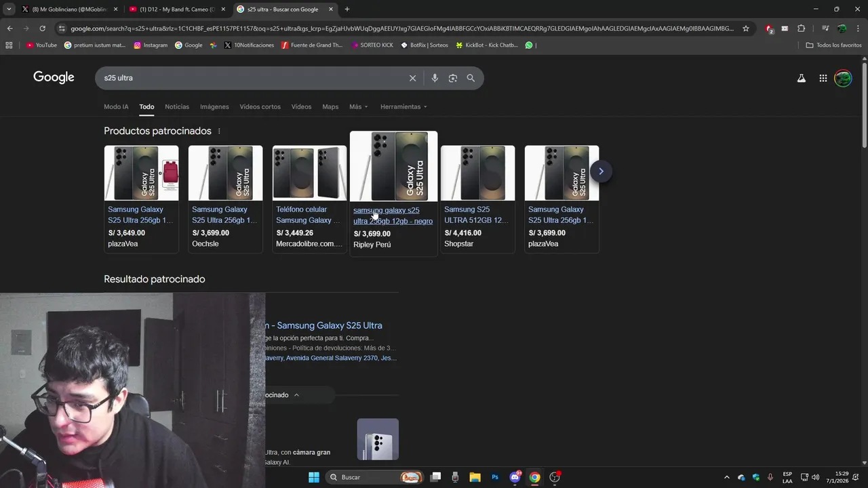
Task: Go back to previous page
Action: pyautogui.click(x=9, y=28)
